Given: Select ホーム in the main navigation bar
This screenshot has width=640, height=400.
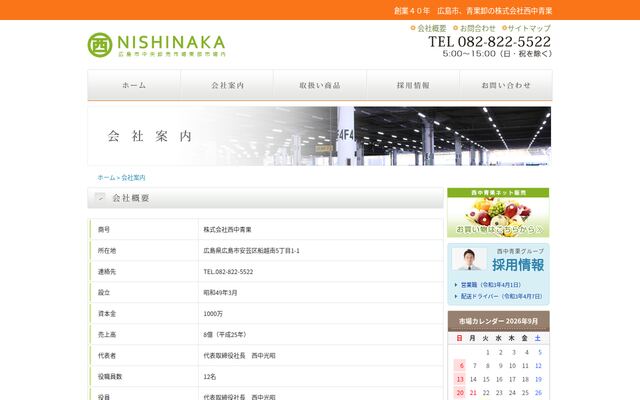Looking at the screenshot, I should tap(134, 85).
